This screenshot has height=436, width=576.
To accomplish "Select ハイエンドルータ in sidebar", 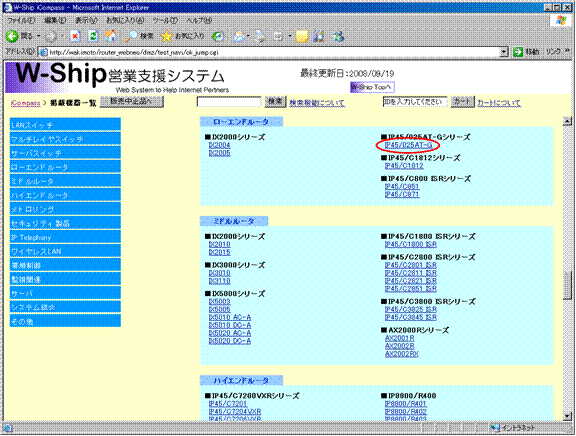I will (65, 195).
